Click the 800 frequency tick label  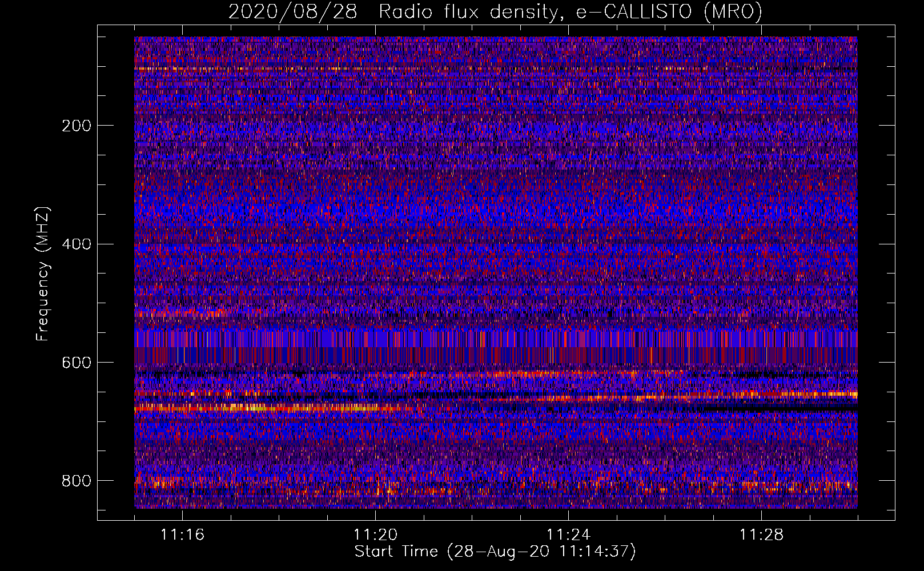coord(77,481)
